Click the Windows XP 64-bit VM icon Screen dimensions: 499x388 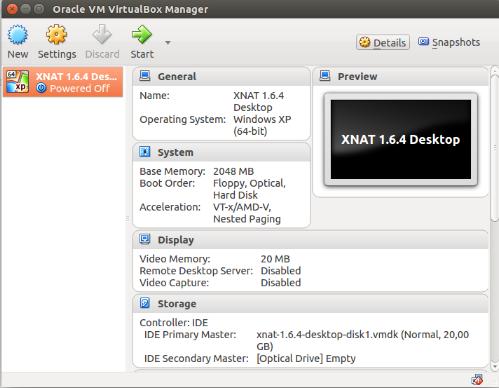click(x=18, y=82)
